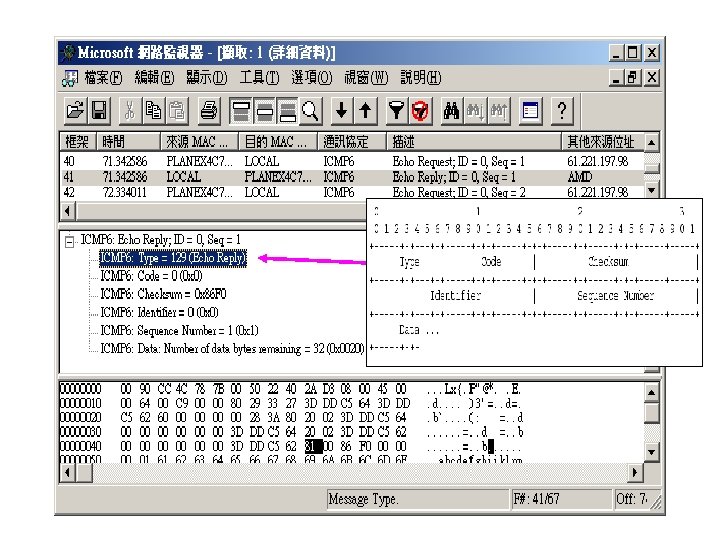Screen dimensions: 720x540
Task: Sort by the 目的 MAC column header
Action: point(278,142)
